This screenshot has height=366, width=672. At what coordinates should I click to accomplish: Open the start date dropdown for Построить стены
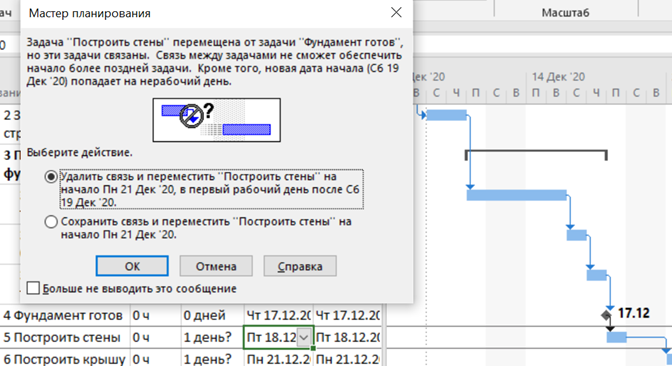[303, 338]
